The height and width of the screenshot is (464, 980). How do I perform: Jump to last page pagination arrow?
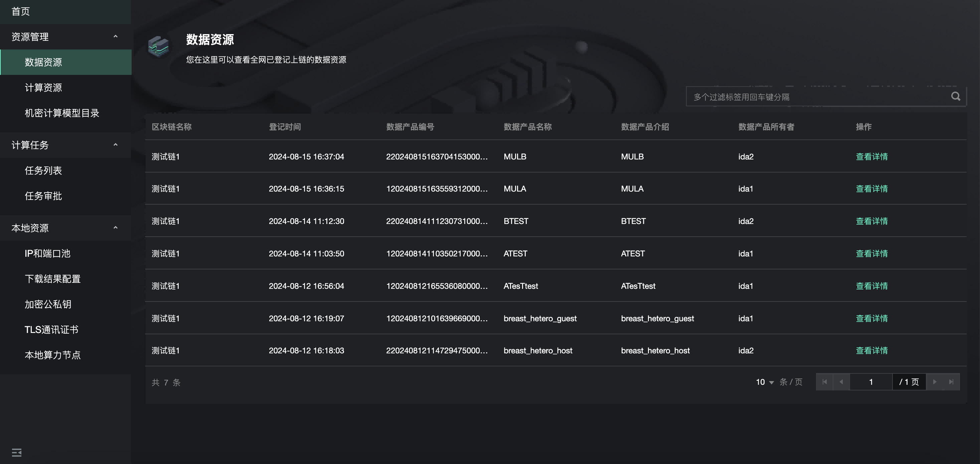(951, 382)
